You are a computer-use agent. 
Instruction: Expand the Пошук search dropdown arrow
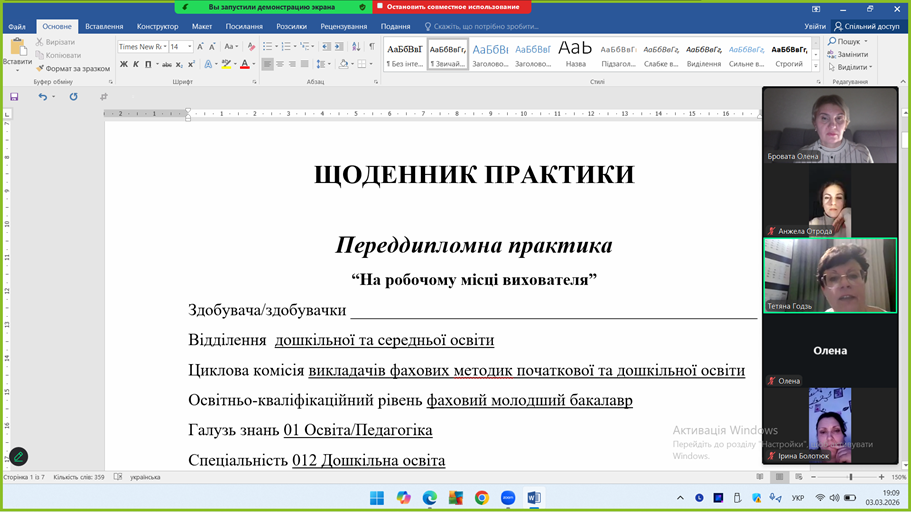(864, 42)
